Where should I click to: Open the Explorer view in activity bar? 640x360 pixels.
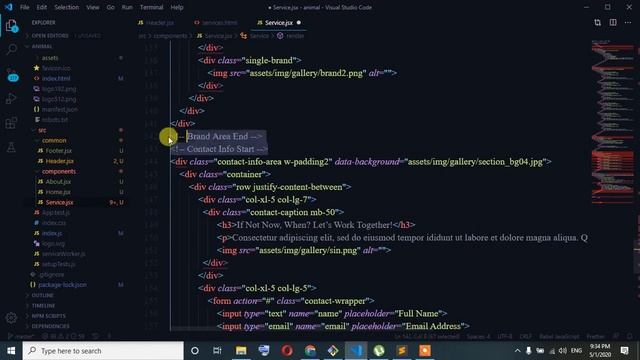11,26
